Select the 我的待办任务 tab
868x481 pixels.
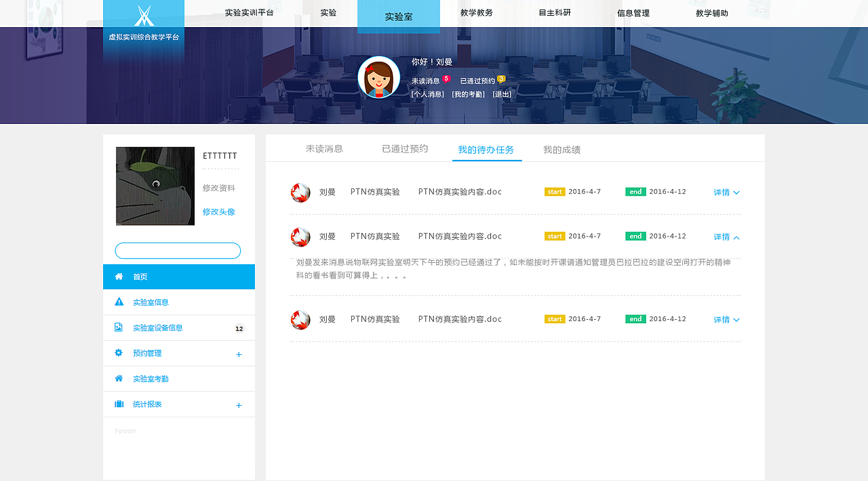pos(486,150)
